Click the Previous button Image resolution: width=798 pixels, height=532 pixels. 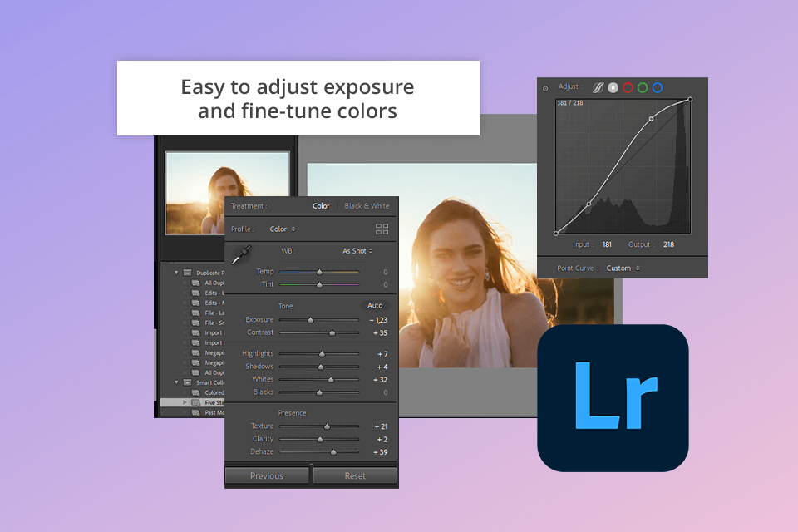coord(267,476)
